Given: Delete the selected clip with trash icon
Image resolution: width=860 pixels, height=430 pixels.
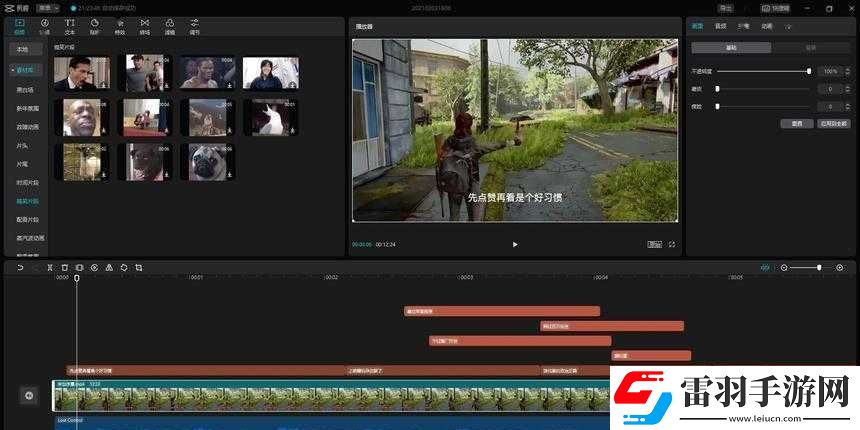Looking at the screenshot, I should (64, 268).
